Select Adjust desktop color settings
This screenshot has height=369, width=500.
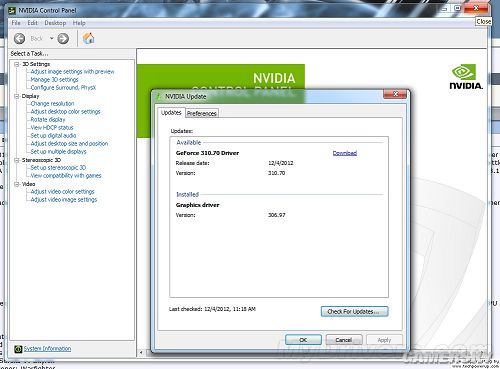pos(65,112)
